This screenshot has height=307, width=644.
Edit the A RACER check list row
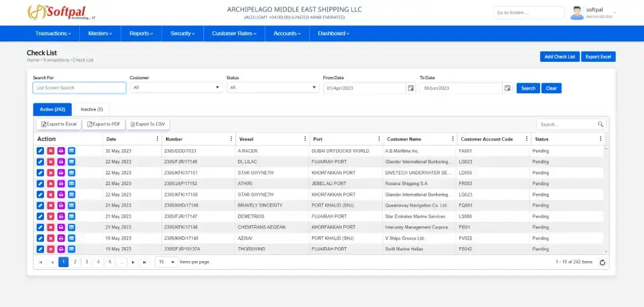click(40, 151)
